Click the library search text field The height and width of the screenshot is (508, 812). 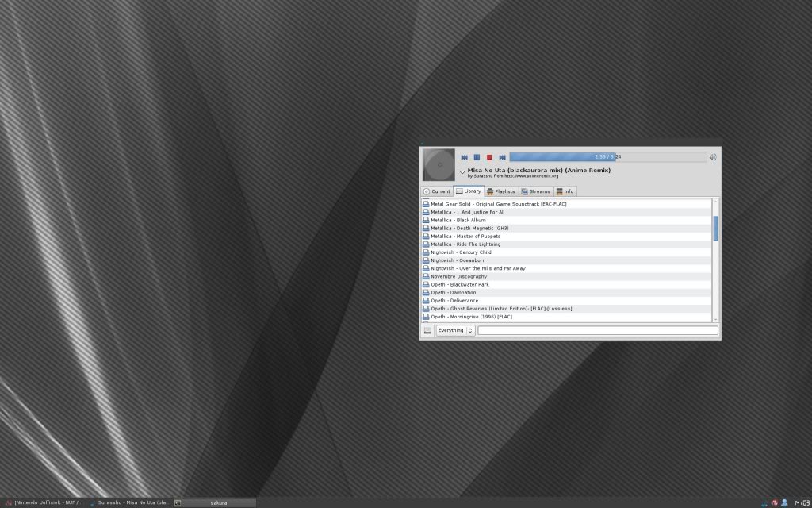(x=597, y=330)
